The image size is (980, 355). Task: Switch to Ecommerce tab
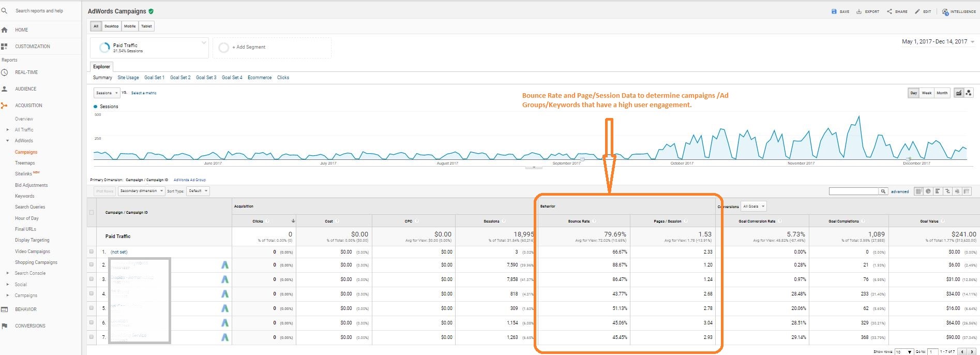pos(260,78)
